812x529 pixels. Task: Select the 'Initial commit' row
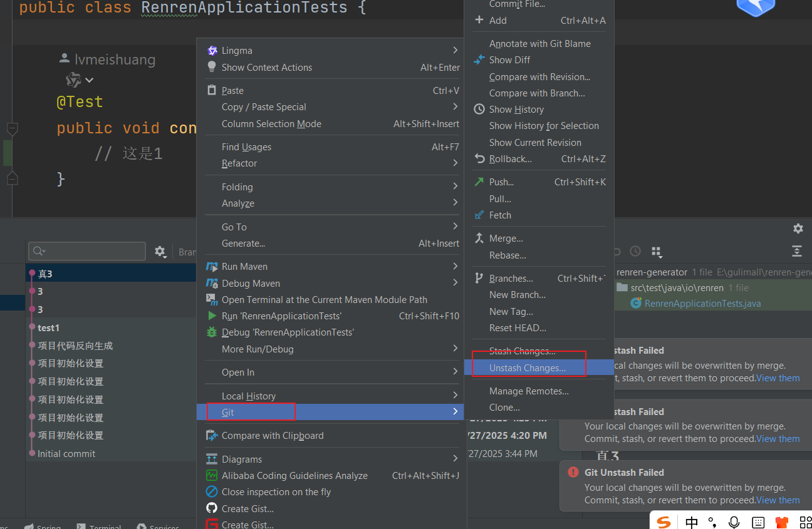pos(112,453)
